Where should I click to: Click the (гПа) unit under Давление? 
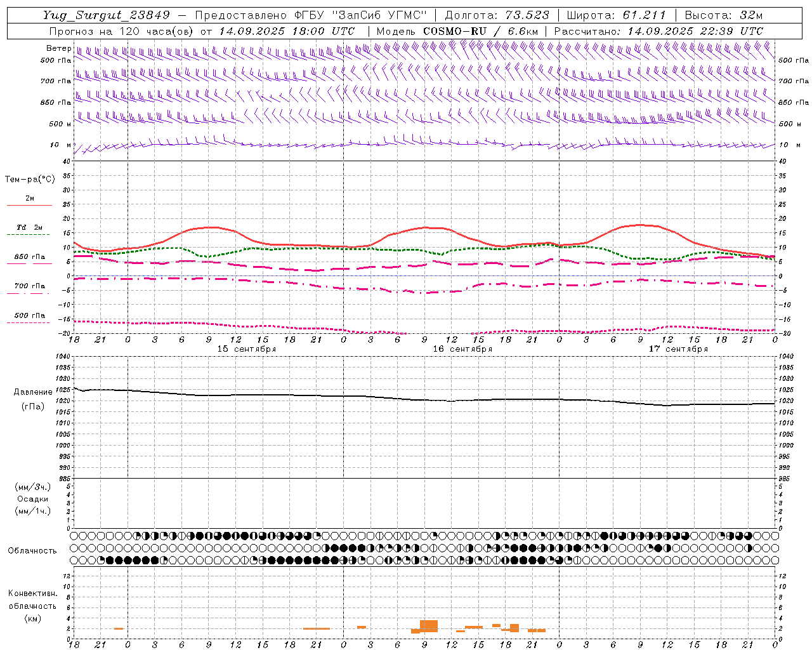point(33,406)
